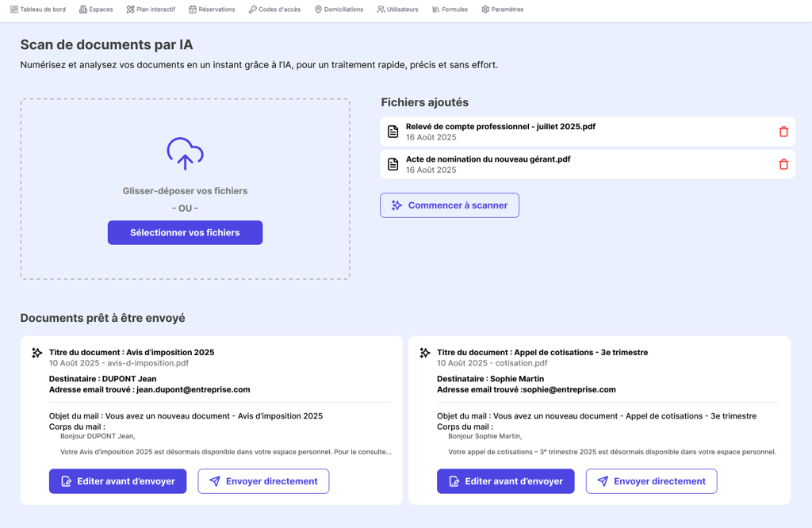Edit the Avis d'imposition mail before sending
This screenshot has width=812, height=528.
(x=117, y=481)
